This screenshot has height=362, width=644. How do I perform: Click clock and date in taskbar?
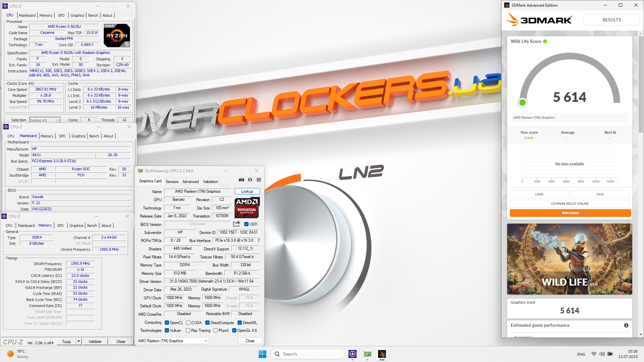(628, 354)
